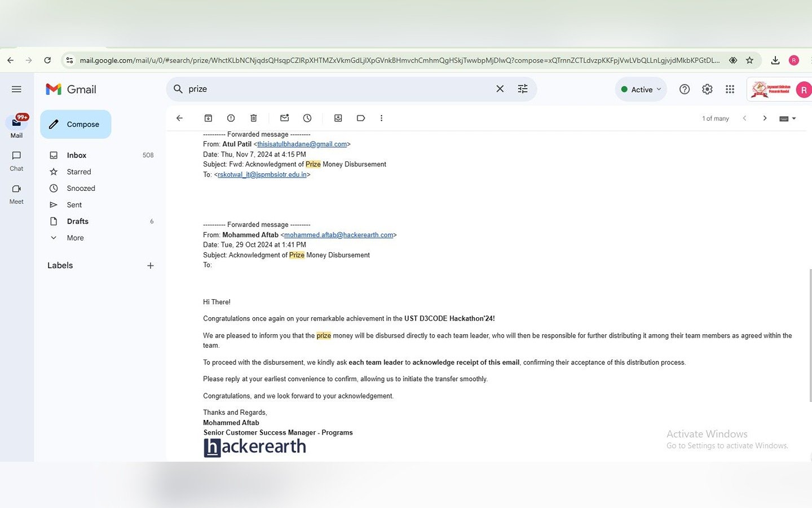Go back to search results
The height and width of the screenshot is (508, 812).
point(179,118)
